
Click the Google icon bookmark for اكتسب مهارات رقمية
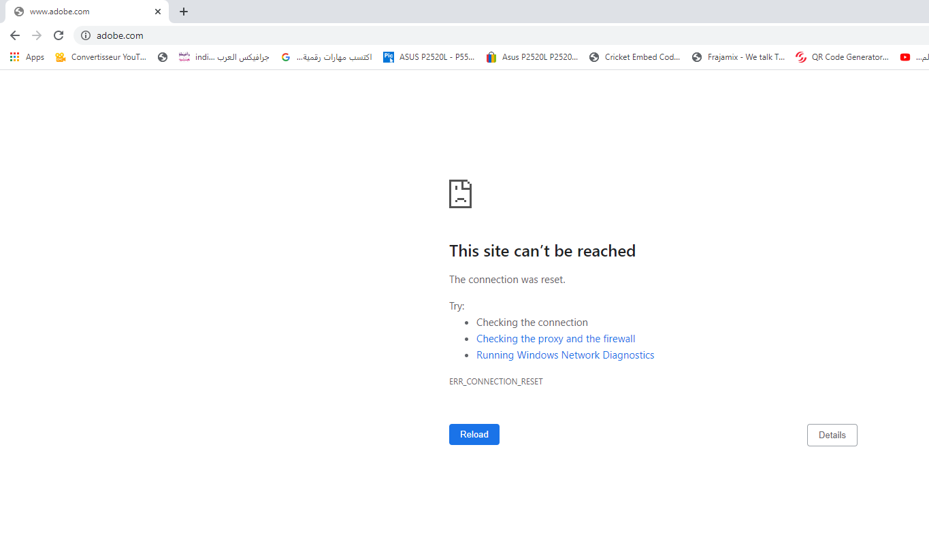coord(285,56)
